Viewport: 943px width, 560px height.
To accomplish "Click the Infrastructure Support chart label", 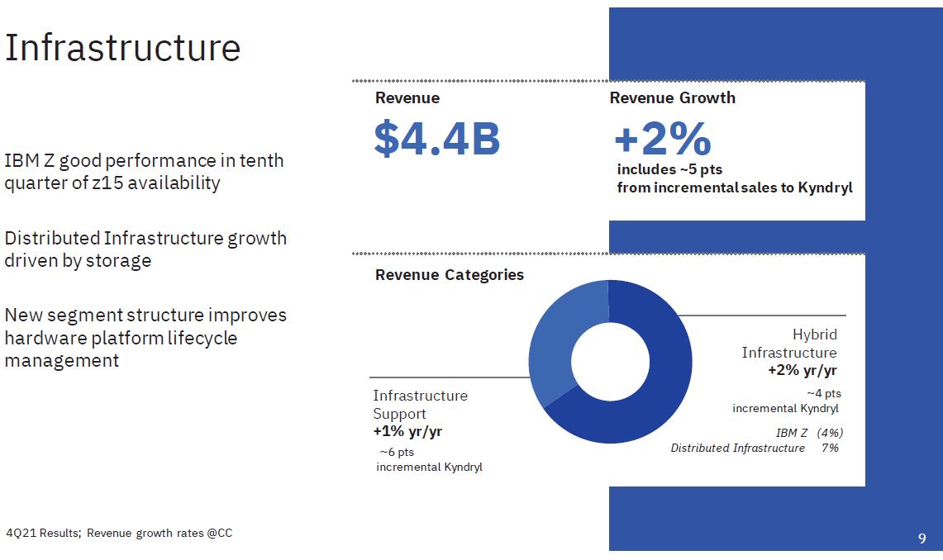I will pyautogui.click(x=420, y=404).
